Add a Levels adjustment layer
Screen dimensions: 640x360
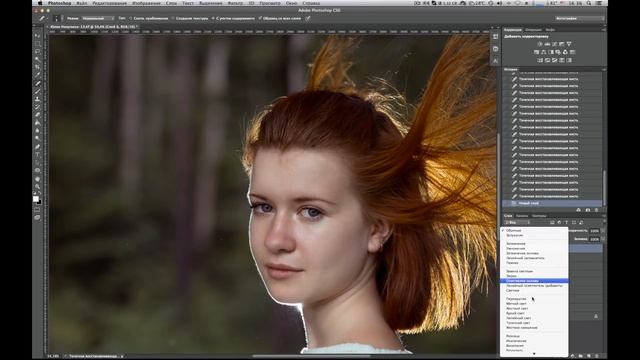547,44
